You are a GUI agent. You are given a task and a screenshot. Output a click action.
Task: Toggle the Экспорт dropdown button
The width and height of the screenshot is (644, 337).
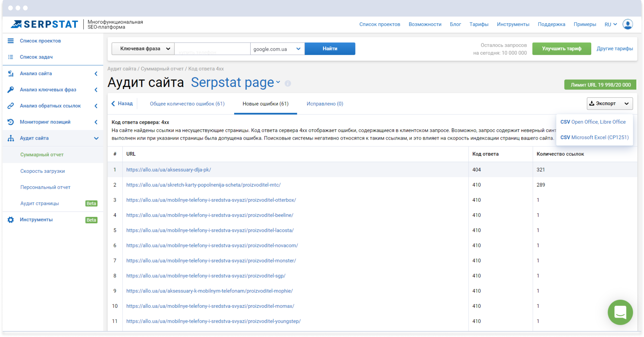coord(610,103)
